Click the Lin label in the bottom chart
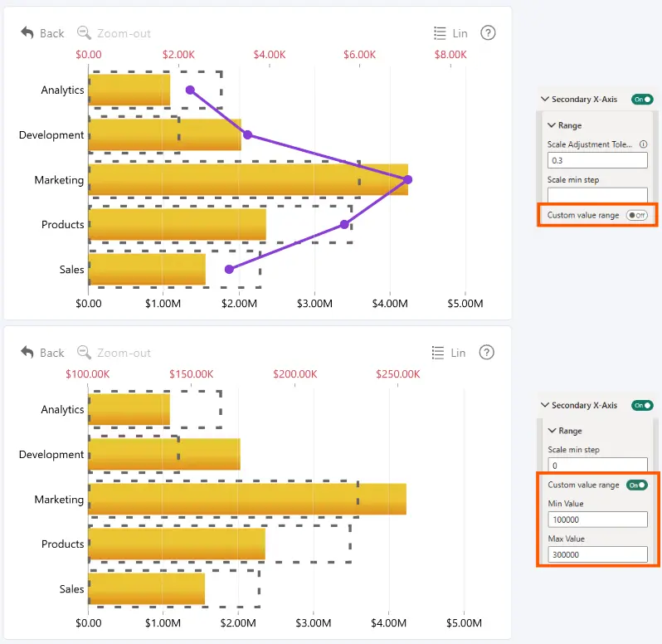This screenshot has height=644, width=662. click(458, 353)
